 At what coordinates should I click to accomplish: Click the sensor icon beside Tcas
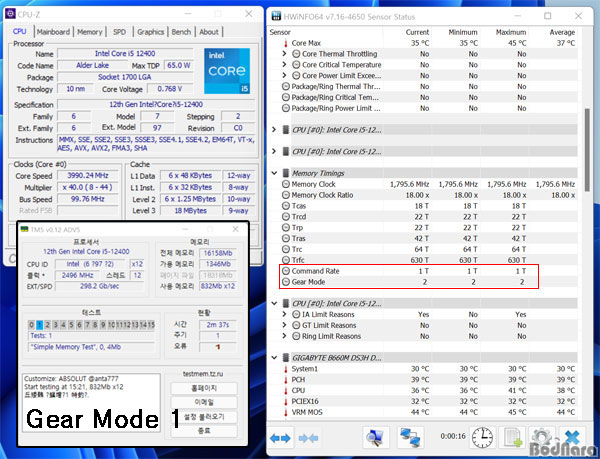coord(285,206)
